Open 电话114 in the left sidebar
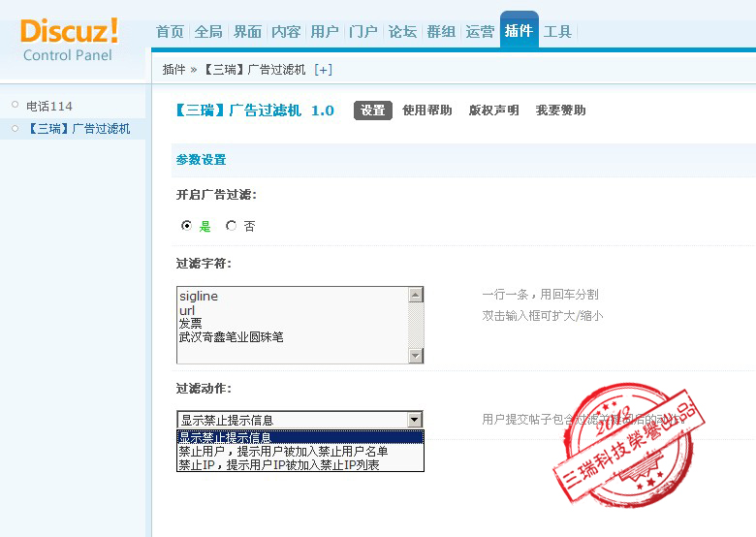756x537 pixels. click(49, 106)
